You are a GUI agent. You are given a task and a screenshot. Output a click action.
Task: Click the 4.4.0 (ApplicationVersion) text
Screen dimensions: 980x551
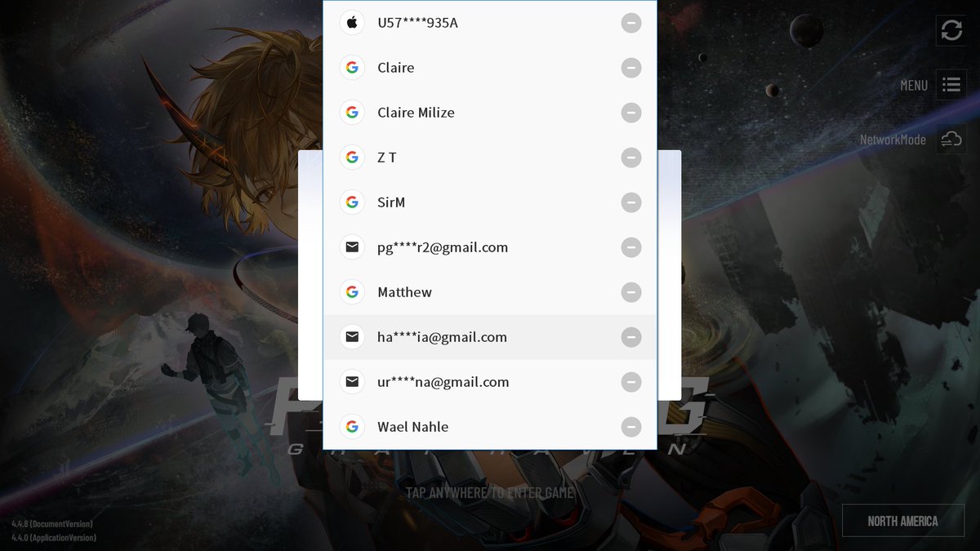tap(54, 537)
